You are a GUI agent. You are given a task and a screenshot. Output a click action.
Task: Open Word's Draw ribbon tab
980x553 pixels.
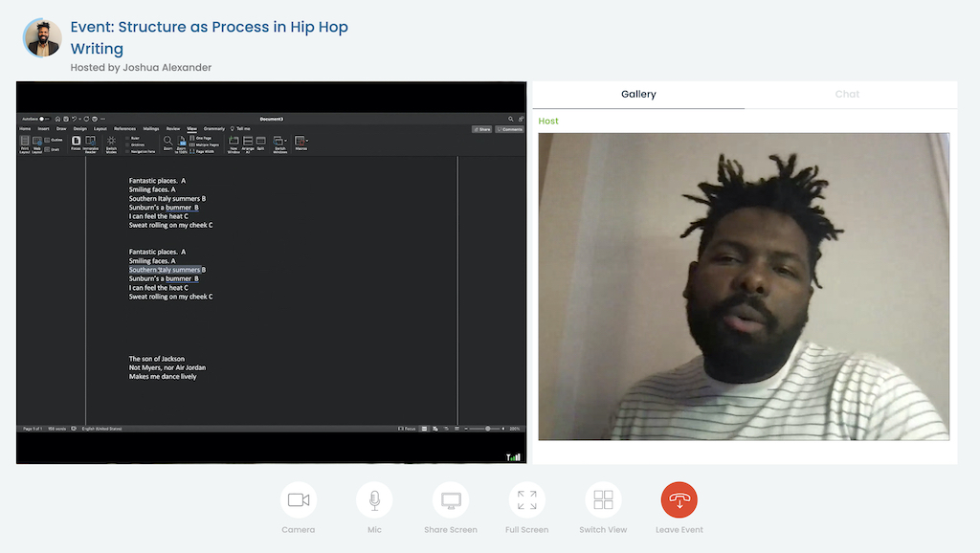point(61,129)
